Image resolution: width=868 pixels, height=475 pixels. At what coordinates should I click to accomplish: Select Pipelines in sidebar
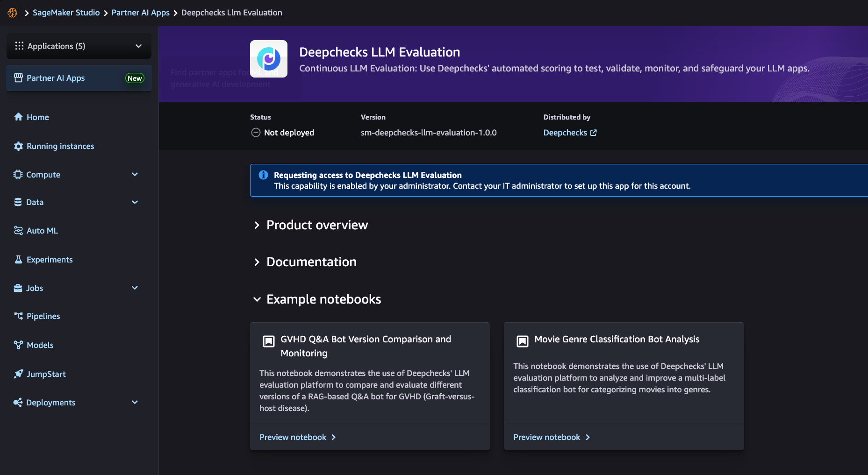[43, 316]
